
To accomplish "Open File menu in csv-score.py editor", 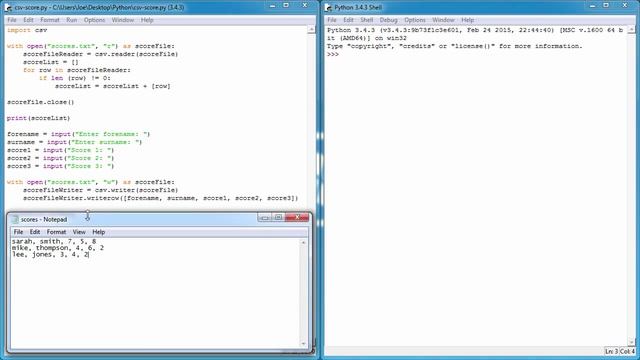I will coord(12,20).
